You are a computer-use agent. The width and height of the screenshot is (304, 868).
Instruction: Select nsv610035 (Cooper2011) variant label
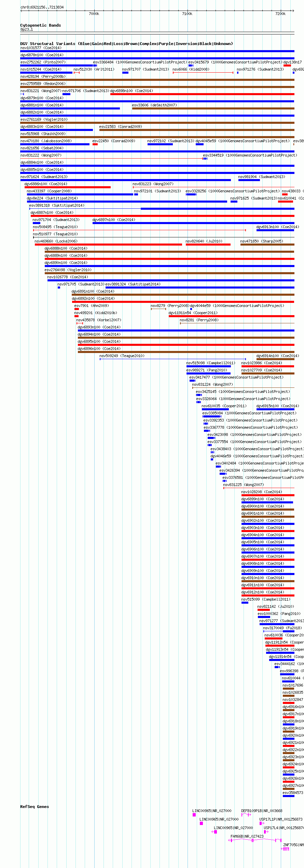click(x=224, y=406)
